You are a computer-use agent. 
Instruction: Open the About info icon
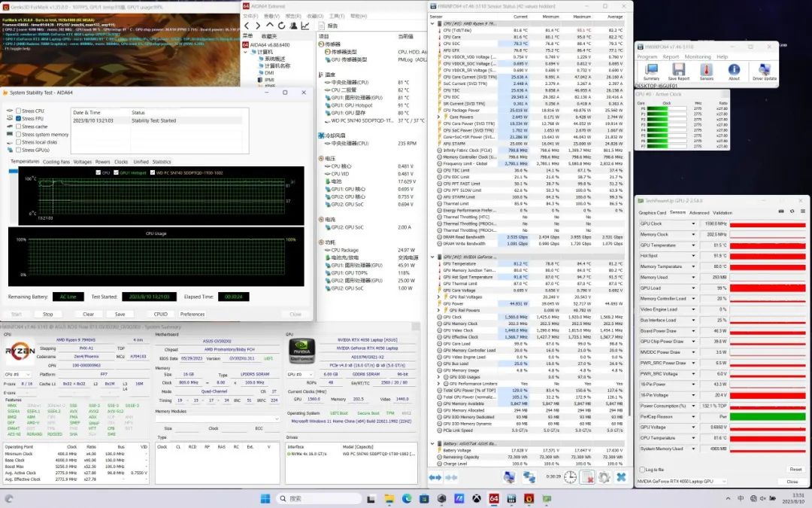point(734,71)
